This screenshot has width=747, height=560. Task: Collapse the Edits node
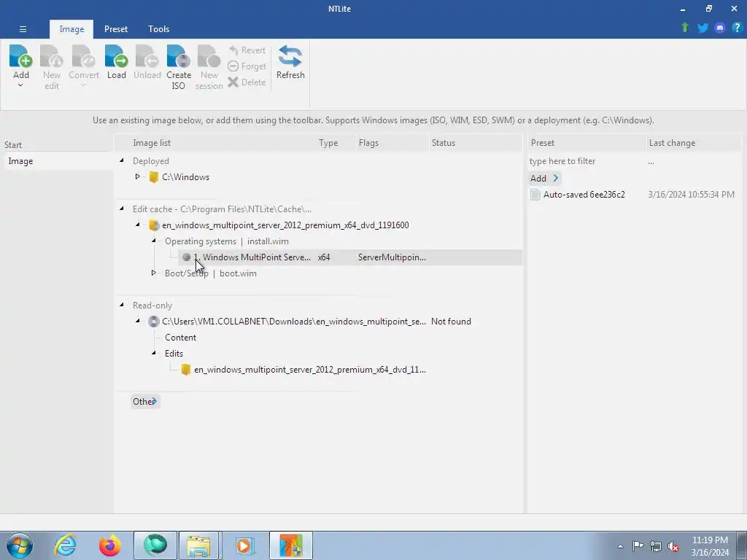(x=153, y=353)
